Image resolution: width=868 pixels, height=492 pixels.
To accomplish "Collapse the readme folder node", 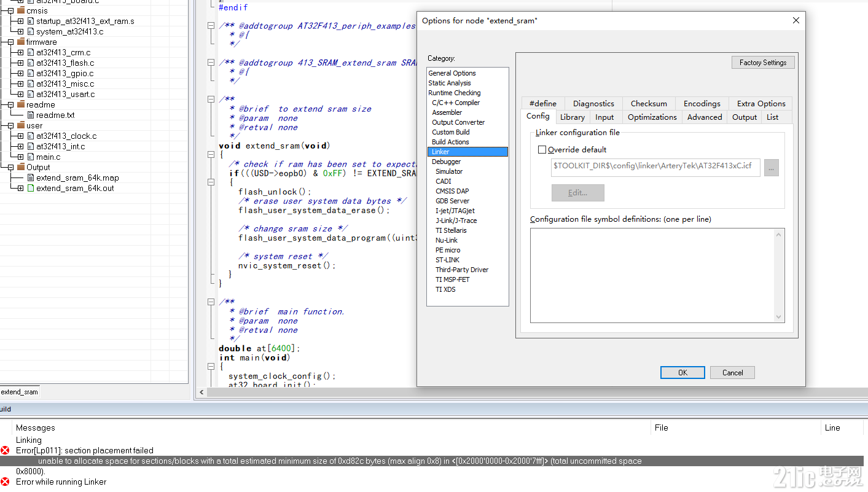I will (x=10, y=104).
